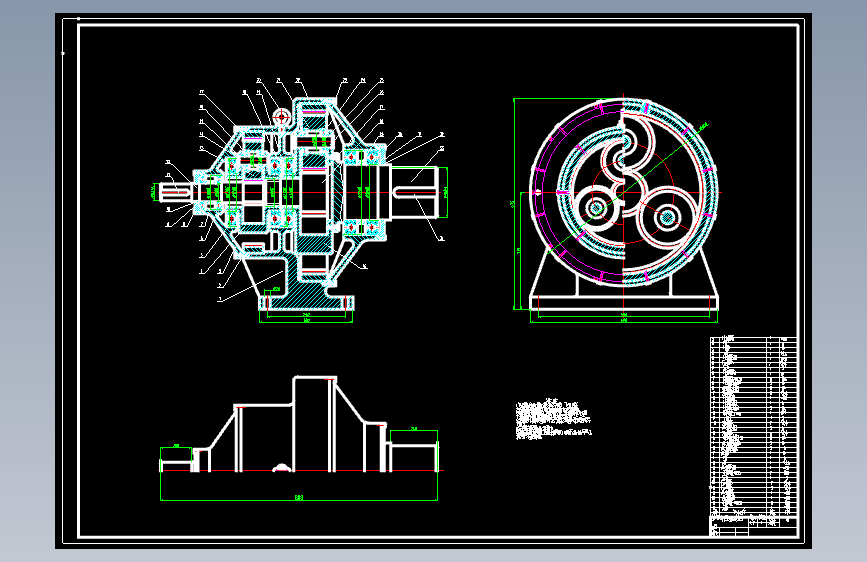
Task: Click the parts list table
Action: point(753,425)
